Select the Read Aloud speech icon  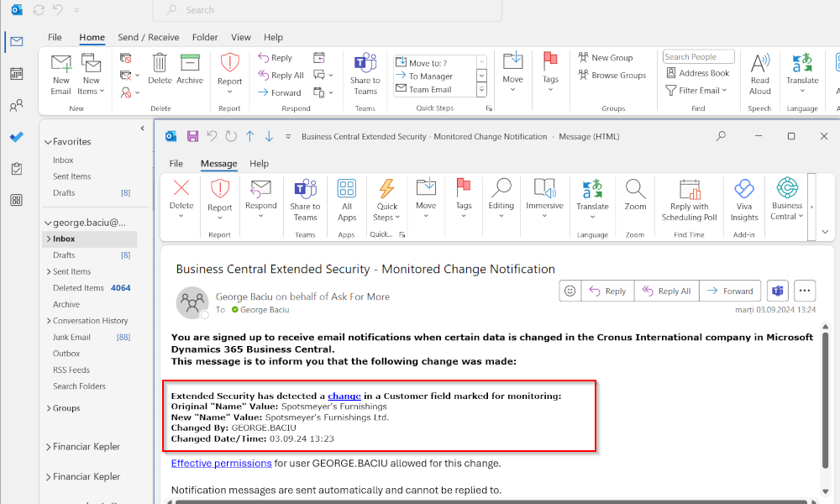click(759, 74)
